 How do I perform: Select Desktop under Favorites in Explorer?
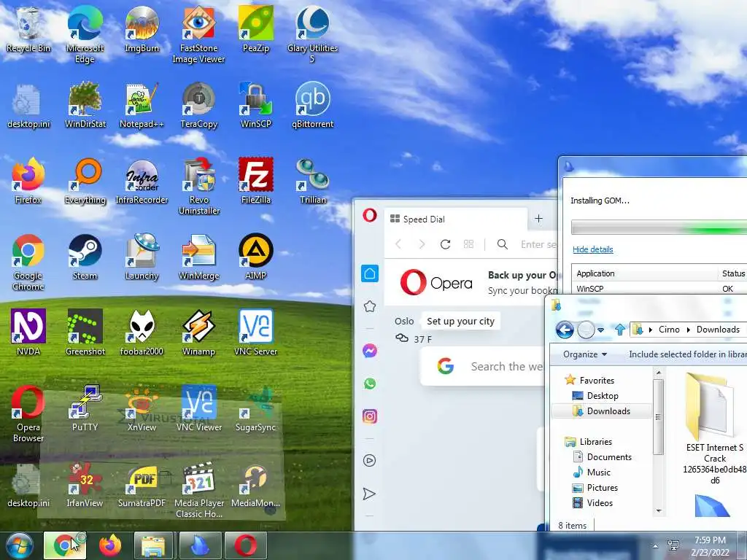point(602,396)
